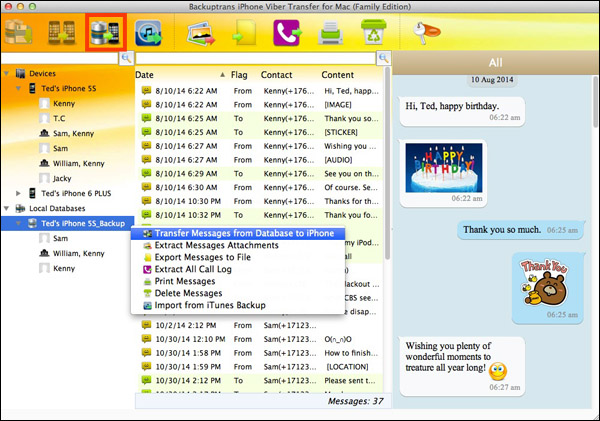Select the 8/10/14 6:27 AM [AUDIO] row
This screenshot has height=421, width=600.
coord(260,160)
